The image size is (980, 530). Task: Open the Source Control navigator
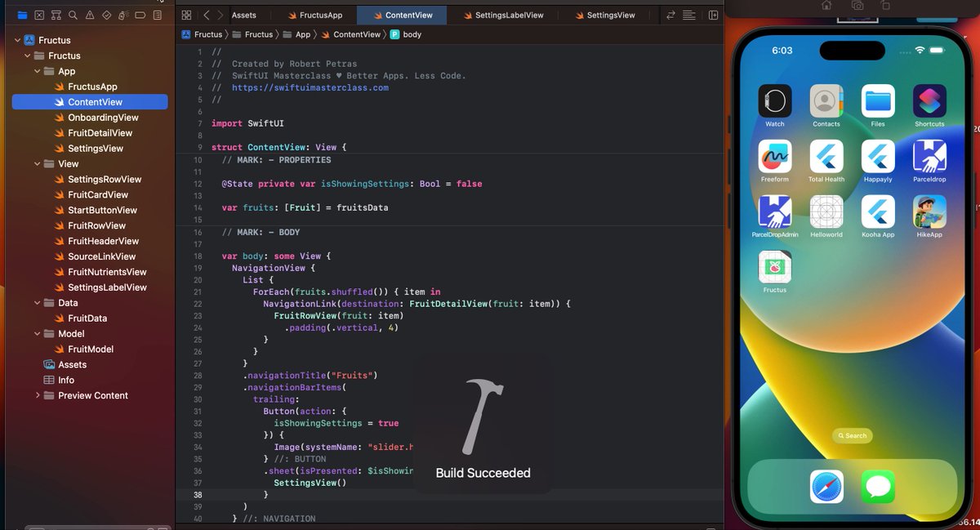pyautogui.click(x=39, y=15)
